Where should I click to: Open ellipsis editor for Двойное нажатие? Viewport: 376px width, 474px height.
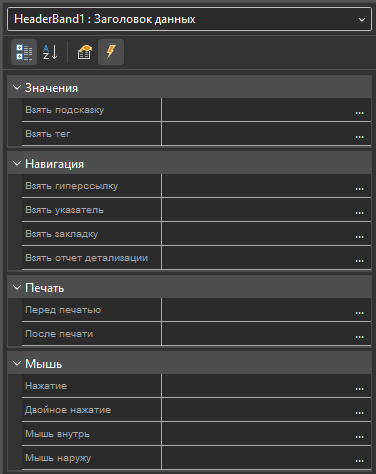[359, 413]
